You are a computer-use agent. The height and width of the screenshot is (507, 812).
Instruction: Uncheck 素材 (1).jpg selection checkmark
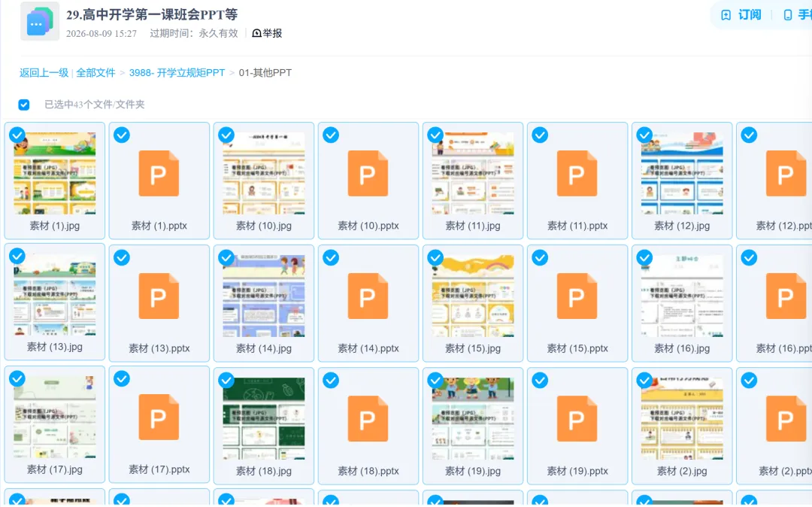tap(17, 135)
